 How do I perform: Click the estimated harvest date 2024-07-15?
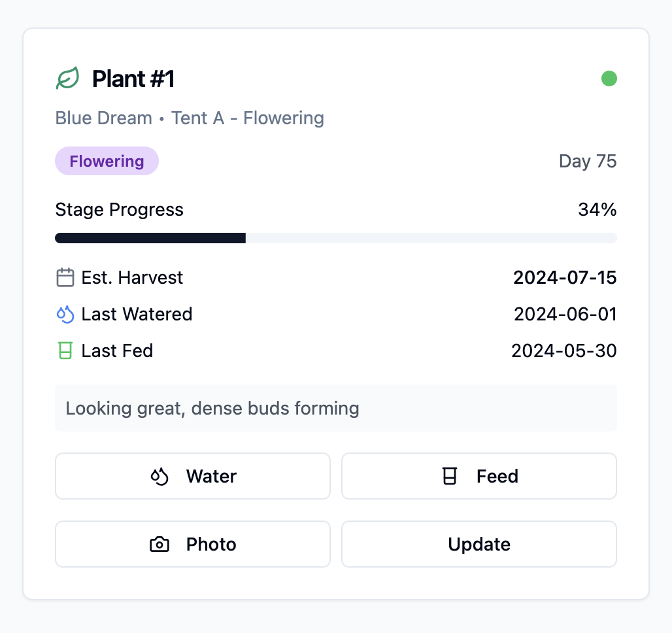pyautogui.click(x=565, y=277)
